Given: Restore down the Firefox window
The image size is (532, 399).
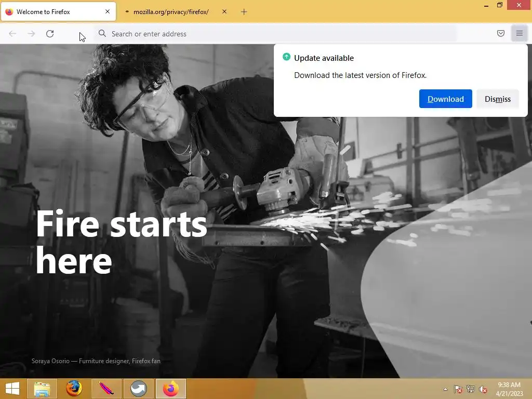Looking at the screenshot, I should (x=499, y=5).
